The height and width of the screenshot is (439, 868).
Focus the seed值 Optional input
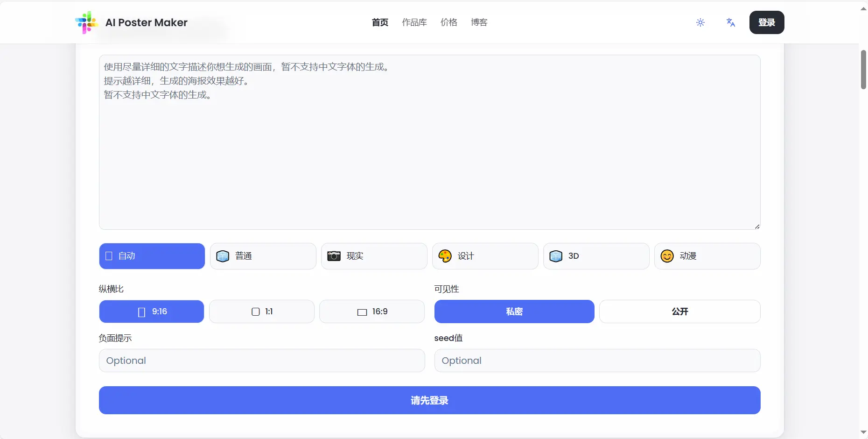[x=597, y=361]
